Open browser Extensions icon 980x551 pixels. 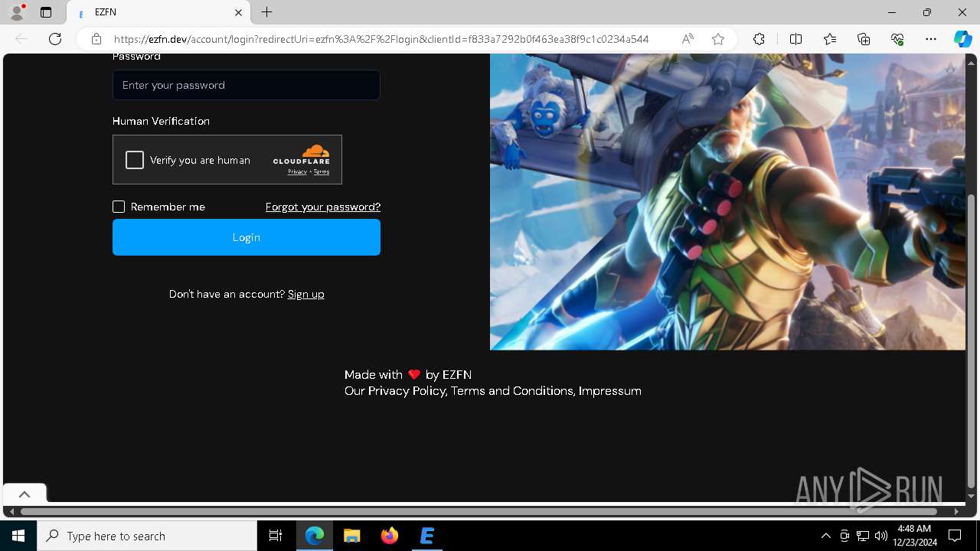[759, 39]
